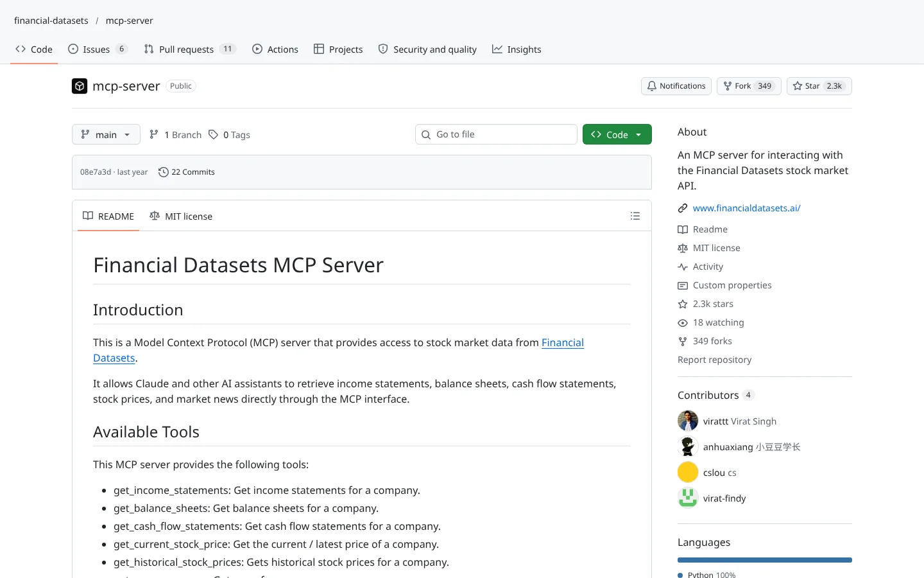Click the magnifier icon in Go to file
Screen dimensions: 924x578
tap(426, 135)
